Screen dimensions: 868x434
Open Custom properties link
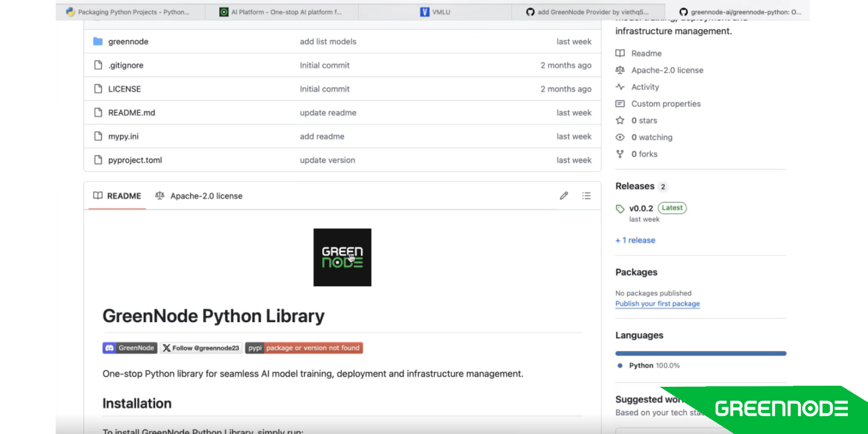(x=666, y=104)
